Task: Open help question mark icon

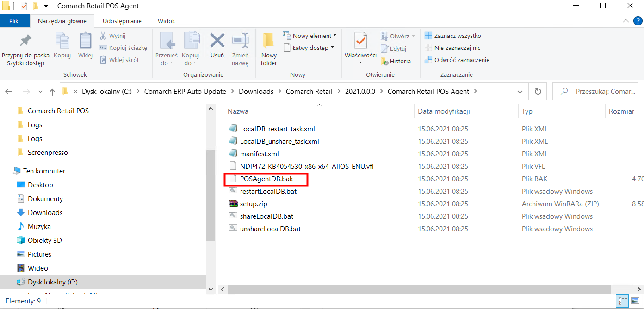Action: pos(637,21)
